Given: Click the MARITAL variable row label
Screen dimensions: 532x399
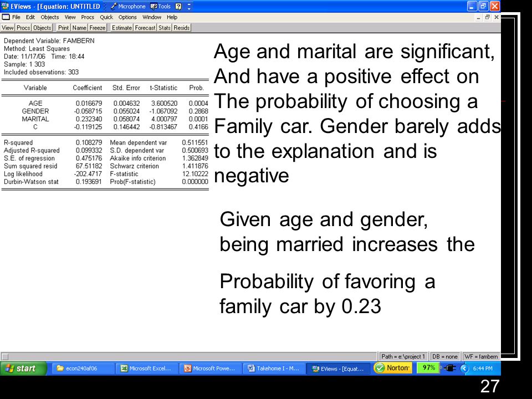Looking at the screenshot, I should coord(35,119).
